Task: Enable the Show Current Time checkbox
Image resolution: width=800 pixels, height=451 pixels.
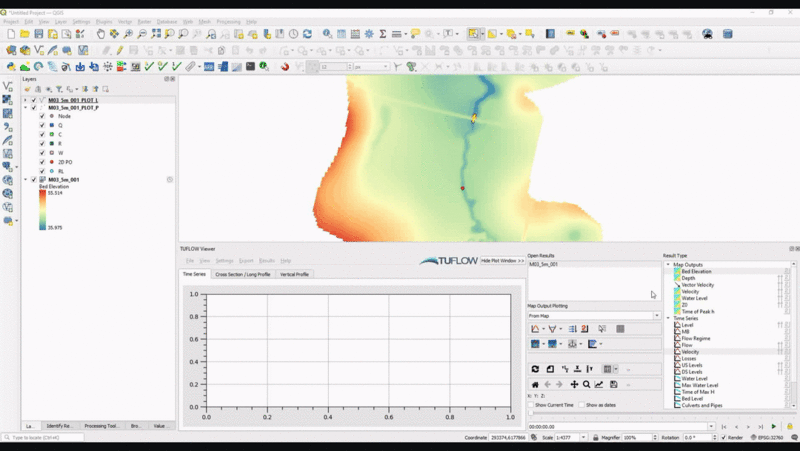Action: [x=531, y=405]
